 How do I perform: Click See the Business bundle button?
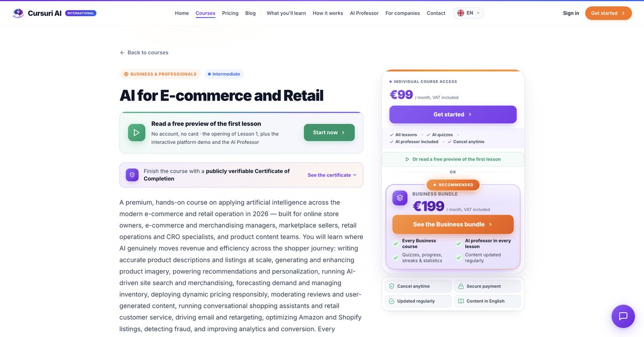(x=453, y=224)
